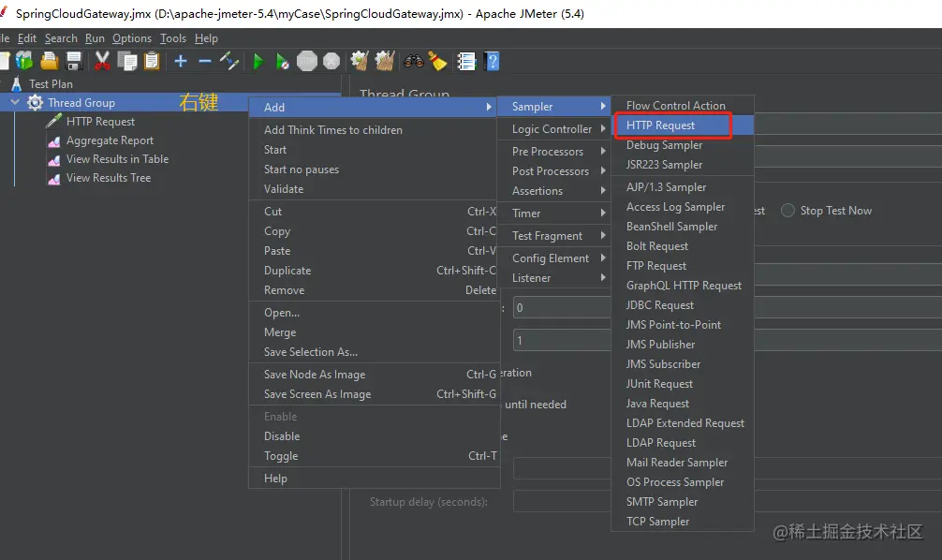Screen dimensions: 942x560
Task: Choose GraphQL HTTP Request sampler
Action: (x=683, y=286)
